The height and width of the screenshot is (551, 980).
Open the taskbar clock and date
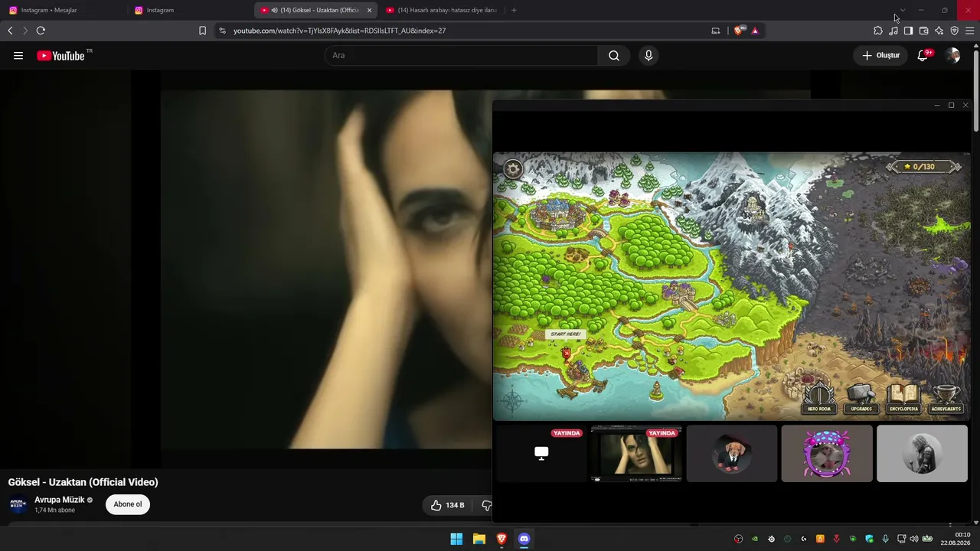tap(955, 539)
